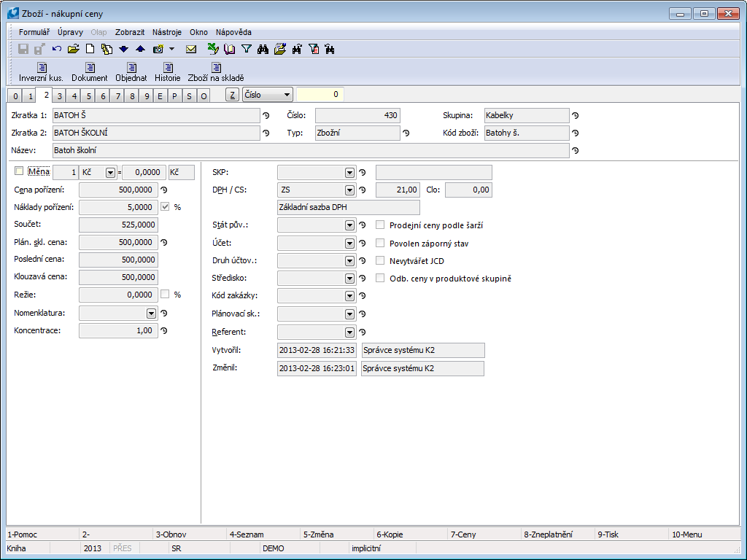Click the new blank document icon
The height and width of the screenshot is (560, 747).
tap(90, 50)
